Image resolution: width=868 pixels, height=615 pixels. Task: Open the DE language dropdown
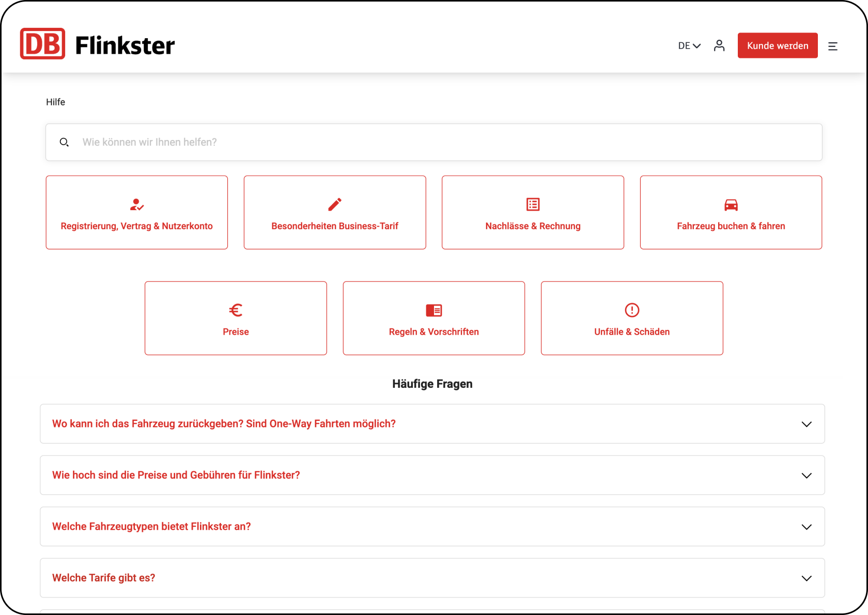[x=689, y=46]
